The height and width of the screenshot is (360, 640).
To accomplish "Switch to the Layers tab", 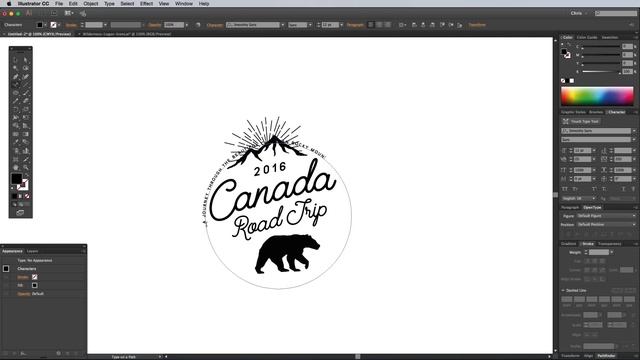I will point(32,251).
